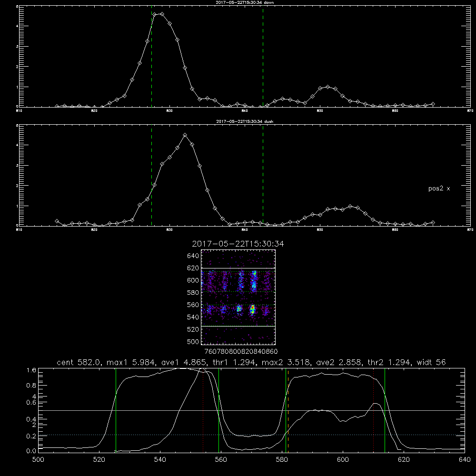This screenshot has width=476, height=476.
Task: Click y-axis label "0.0" of the bottom profile plot
Action: [31, 451]
